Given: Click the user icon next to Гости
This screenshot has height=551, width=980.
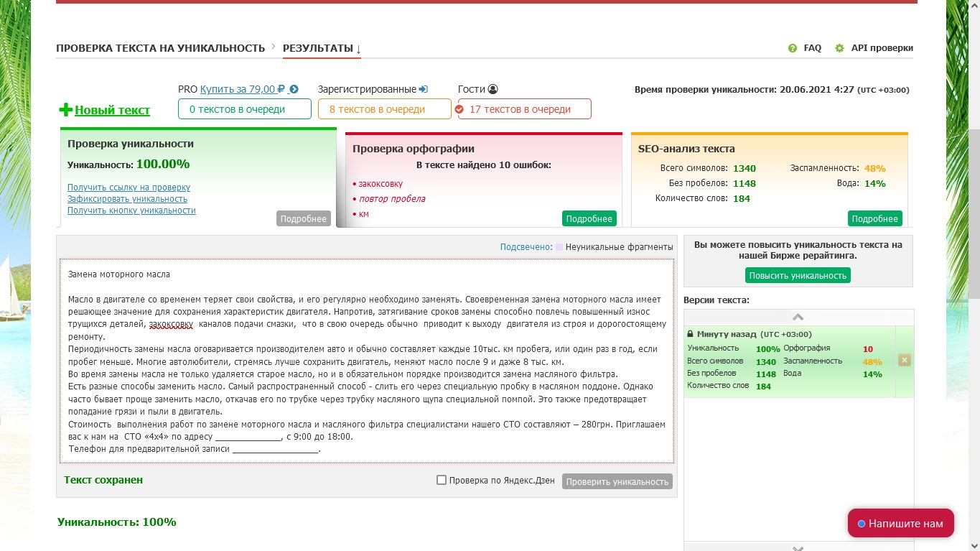Looking at the screenshot, I should [x=493, y=89].
